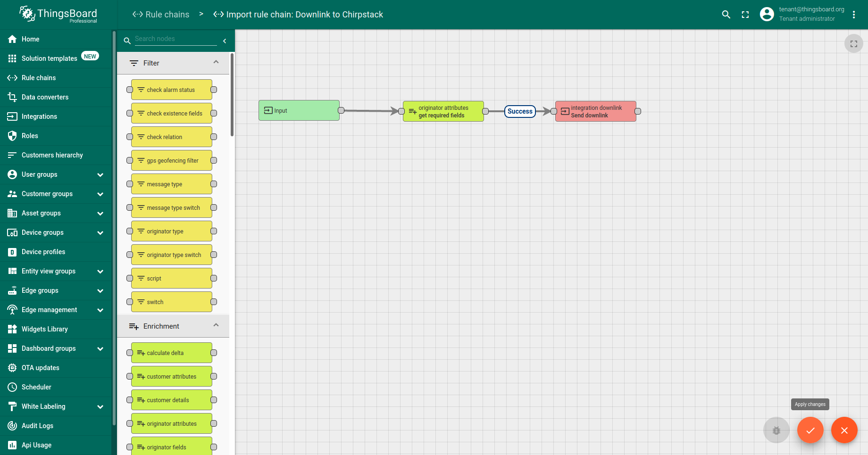The image size is (868, 455).
Task: Click tenant@thingsboard.org account text
Action: [811, 9]
